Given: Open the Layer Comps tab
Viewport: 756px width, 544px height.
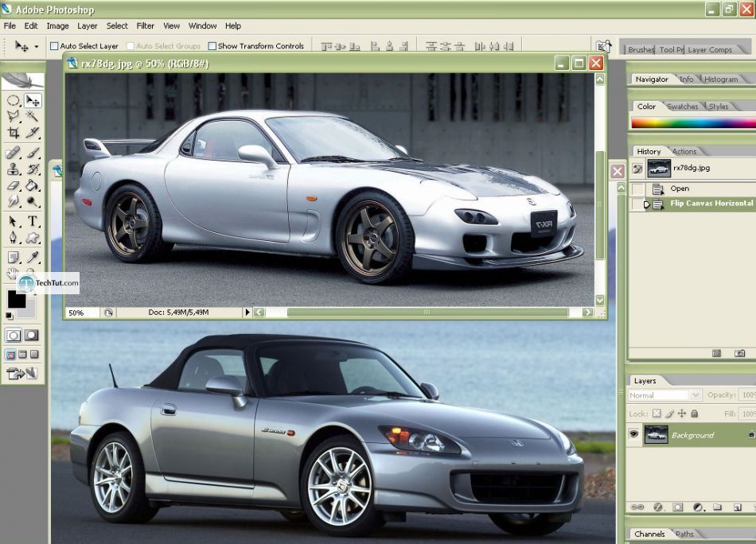Looking at the screenshot, I should 710,49.
